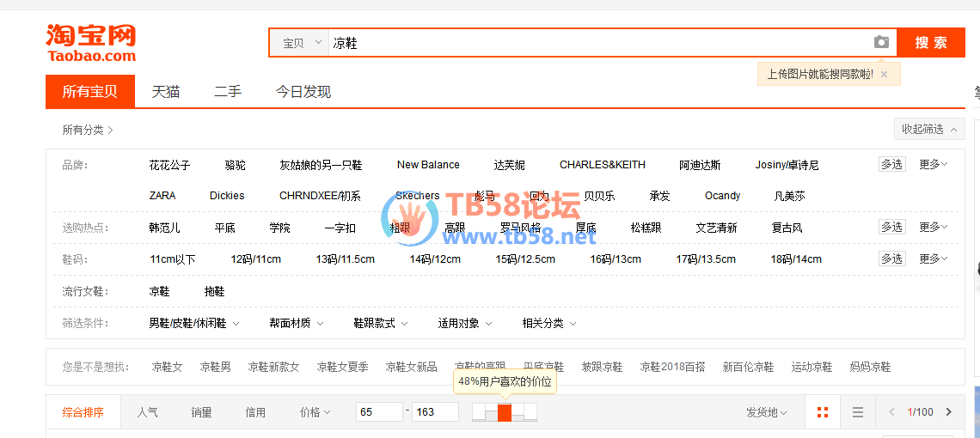The height and width of the screenshot is (438, 980).
Task: Enable 多选 for the 鞋码 row
Action: (891, 258)
